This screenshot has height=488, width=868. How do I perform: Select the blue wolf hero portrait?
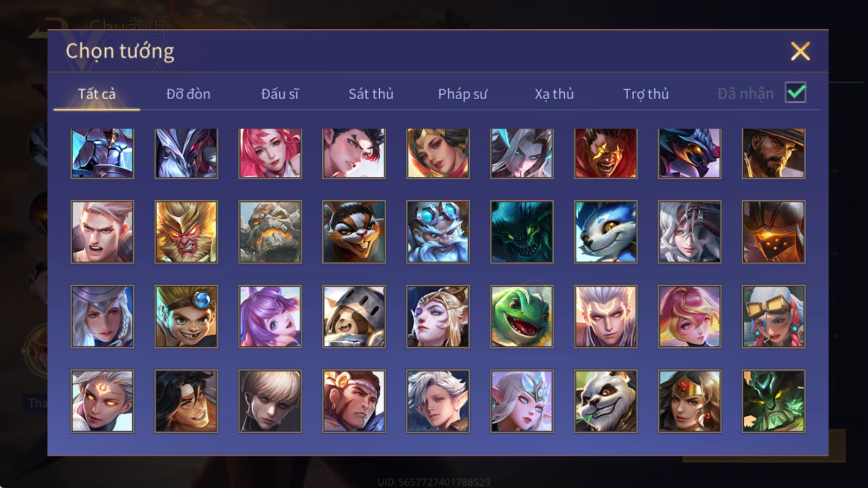click(x=605, y=232)
